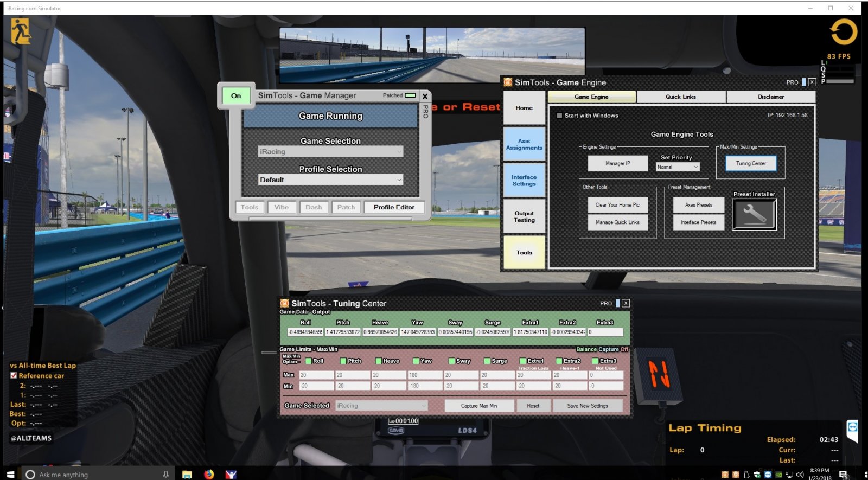Switch to the Quick Links tab
This screenshot has width=868, height=480.
click(681, 97)
